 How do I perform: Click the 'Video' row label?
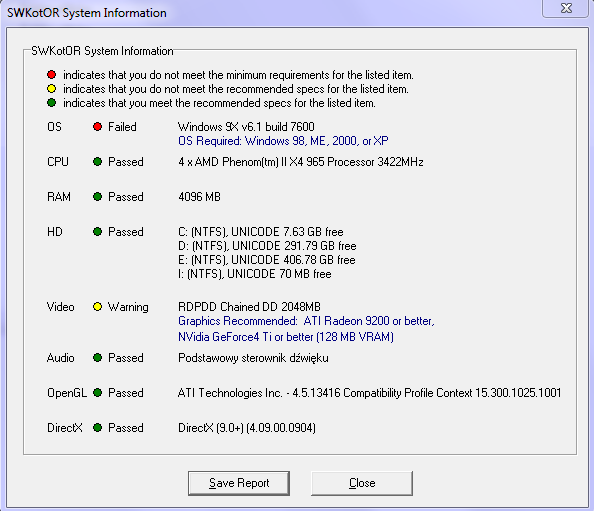[x=60, y=307]
